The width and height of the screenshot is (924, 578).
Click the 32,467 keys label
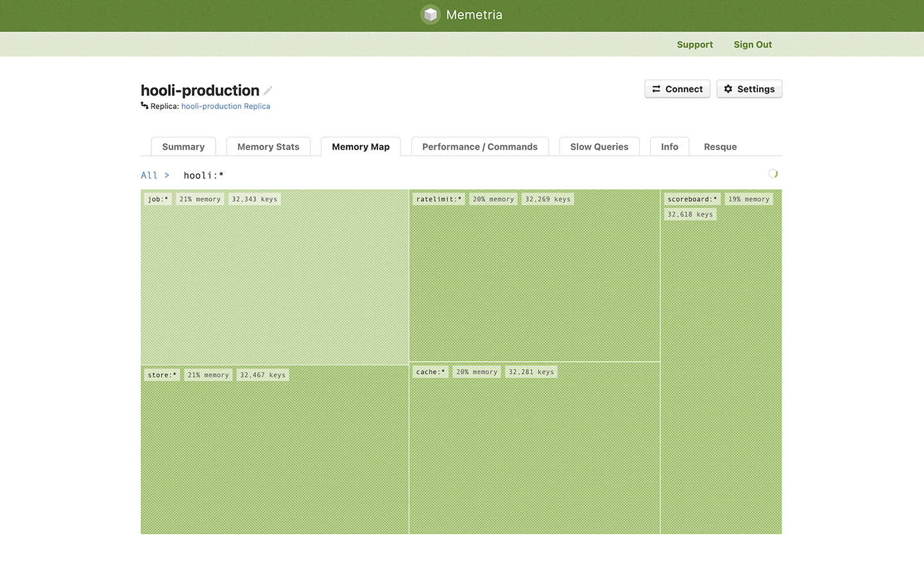click(263, 375)
